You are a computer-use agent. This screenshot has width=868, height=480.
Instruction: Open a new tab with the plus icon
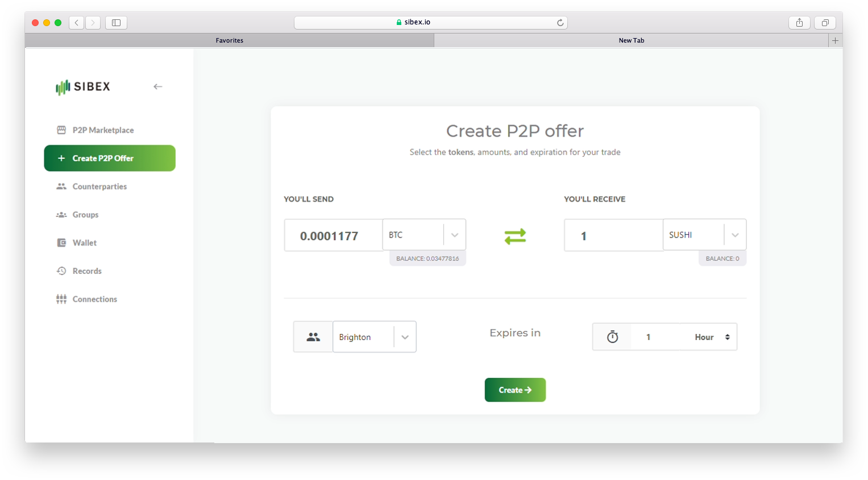point(835,40)
